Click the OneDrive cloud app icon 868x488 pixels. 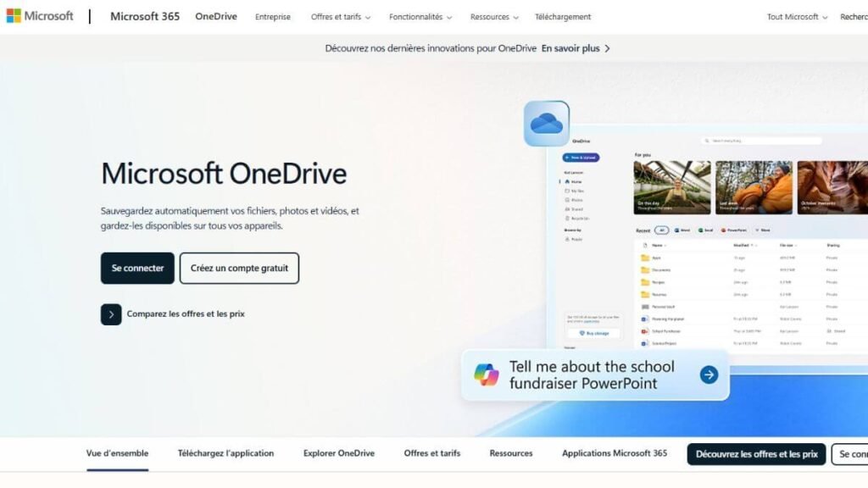pyautogui.click(x=546, y=124)
